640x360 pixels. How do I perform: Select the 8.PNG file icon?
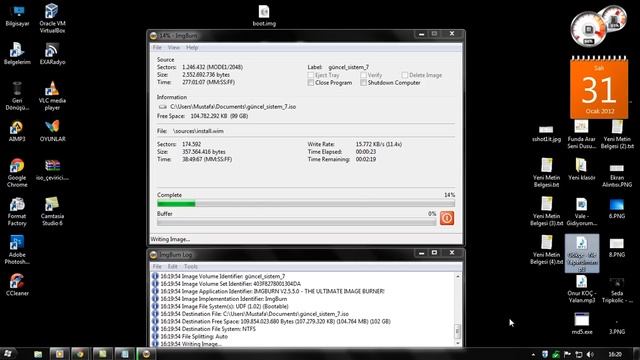[x=617, y=247]
